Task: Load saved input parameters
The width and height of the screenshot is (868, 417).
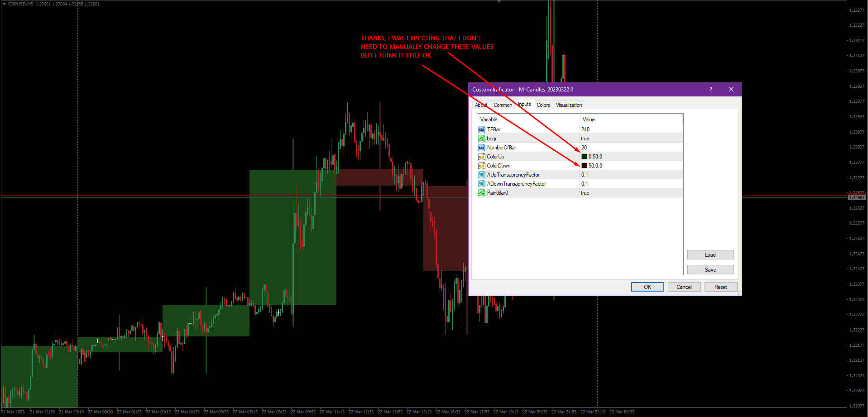Action: [710, 255]
